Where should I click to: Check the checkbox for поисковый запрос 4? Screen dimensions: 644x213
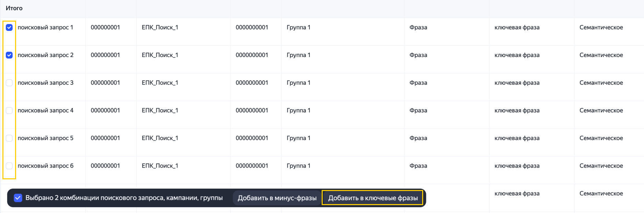coord(9,110)
